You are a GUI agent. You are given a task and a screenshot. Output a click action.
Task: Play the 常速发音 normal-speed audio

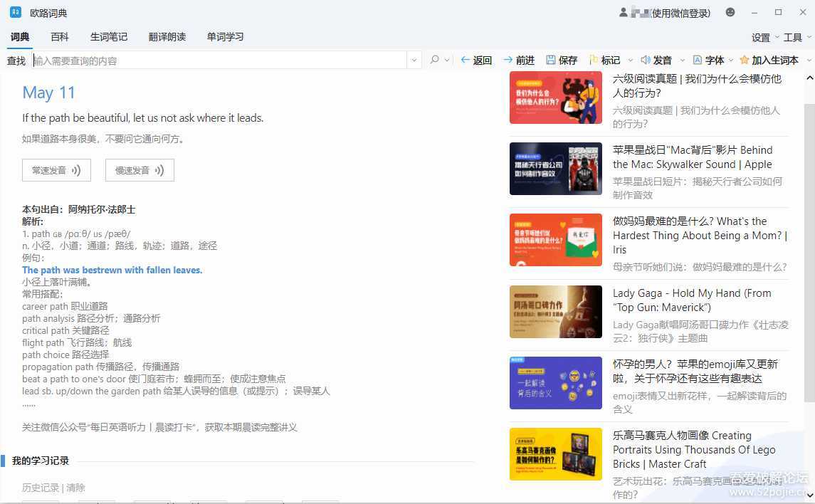point(56,170)
